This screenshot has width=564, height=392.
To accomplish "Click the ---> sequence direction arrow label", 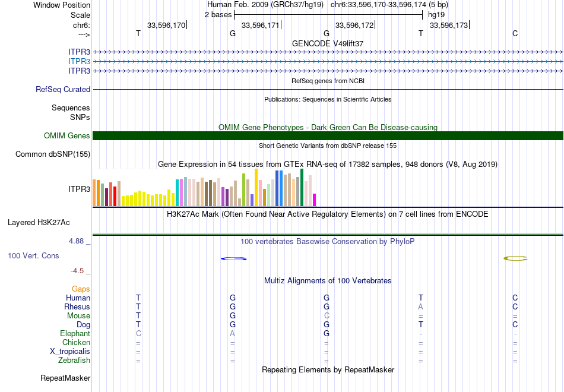I will [84, 34].
